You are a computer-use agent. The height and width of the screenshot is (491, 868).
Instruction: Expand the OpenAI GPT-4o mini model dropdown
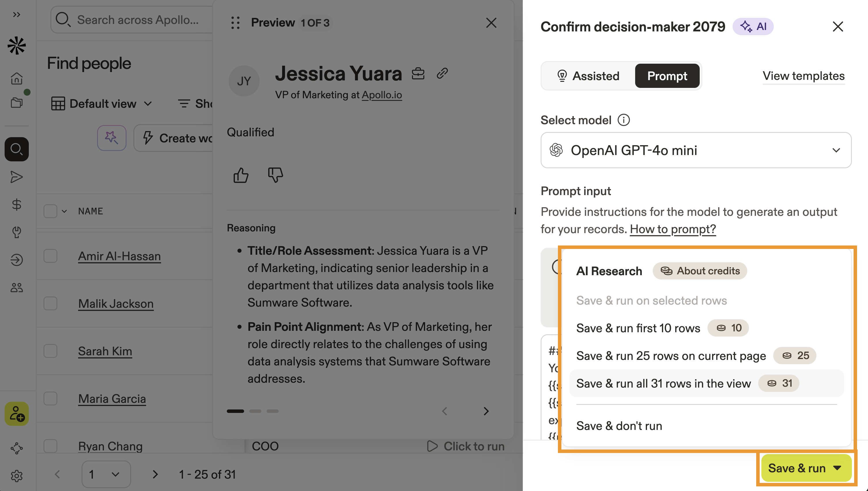[696, 150]
